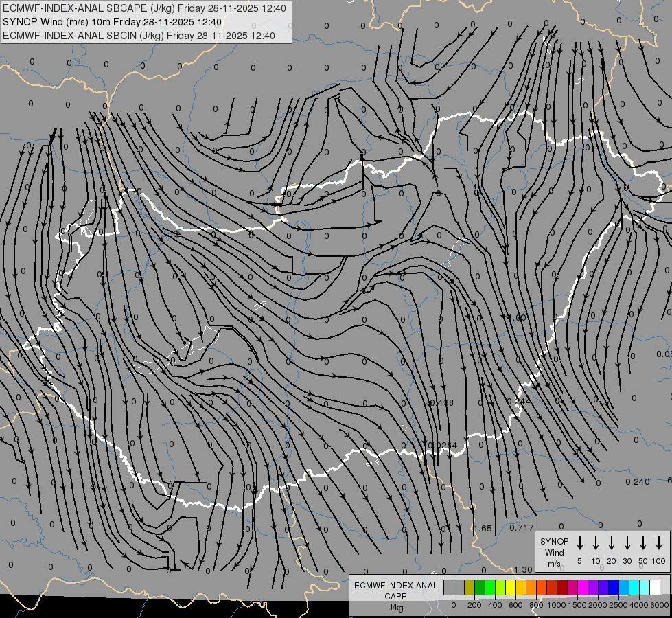
Task: Click the 0.244 value on the map
Action: pyautogui.click(x=519, y=402)
